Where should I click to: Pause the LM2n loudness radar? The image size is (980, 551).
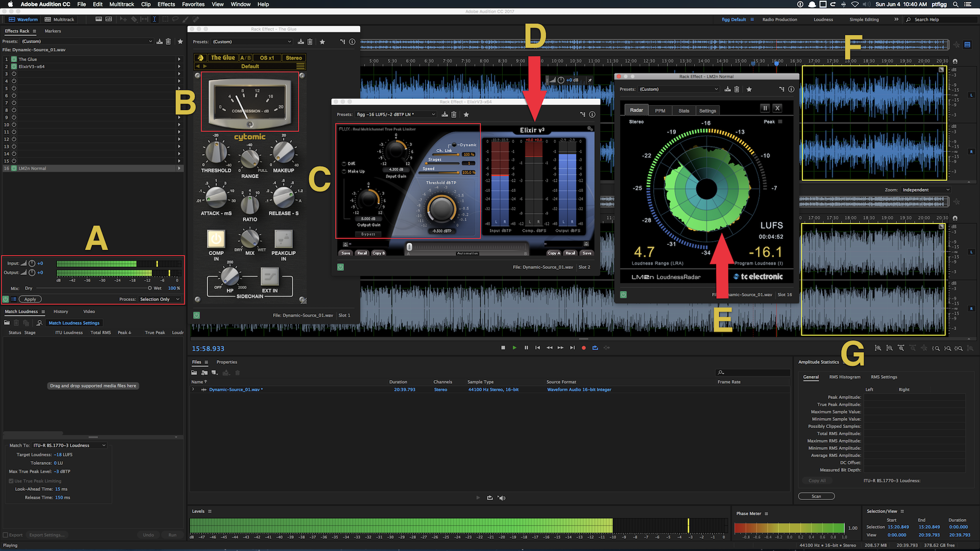click(765, 108)
